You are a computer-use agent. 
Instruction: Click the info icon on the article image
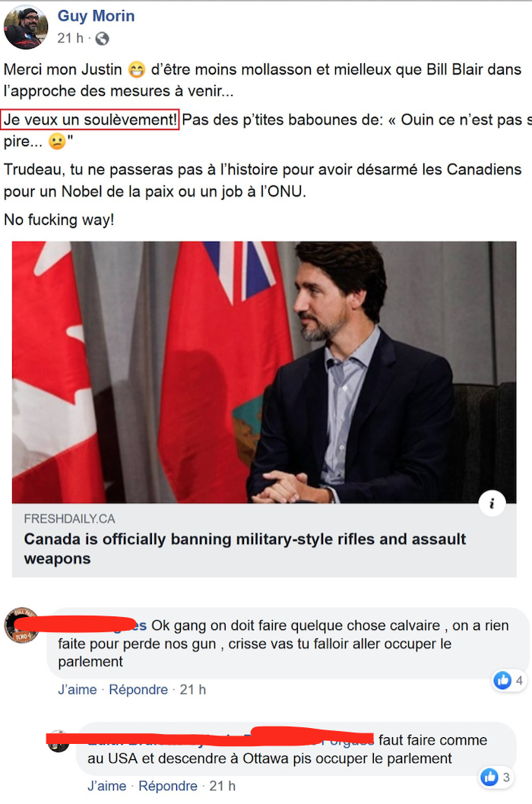pyautogui.click(x=492, y=504)
